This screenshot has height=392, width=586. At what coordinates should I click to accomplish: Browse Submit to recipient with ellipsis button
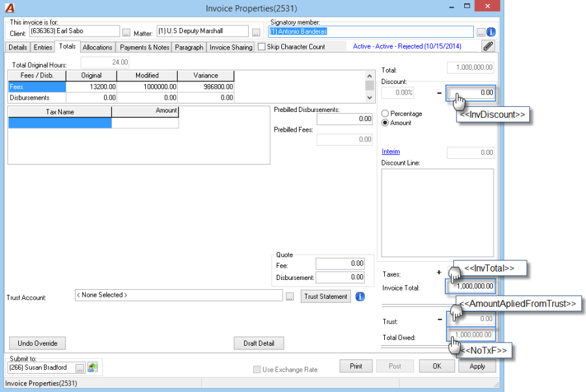(79, 368)
